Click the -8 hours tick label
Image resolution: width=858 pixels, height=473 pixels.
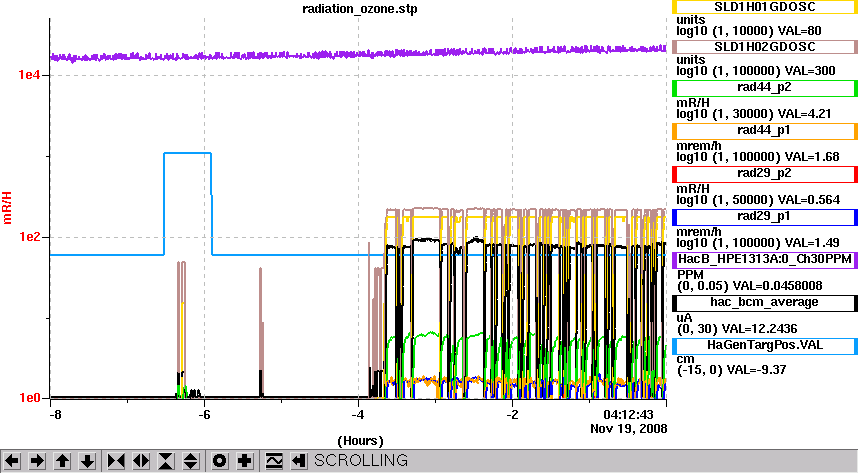(55, 414)
